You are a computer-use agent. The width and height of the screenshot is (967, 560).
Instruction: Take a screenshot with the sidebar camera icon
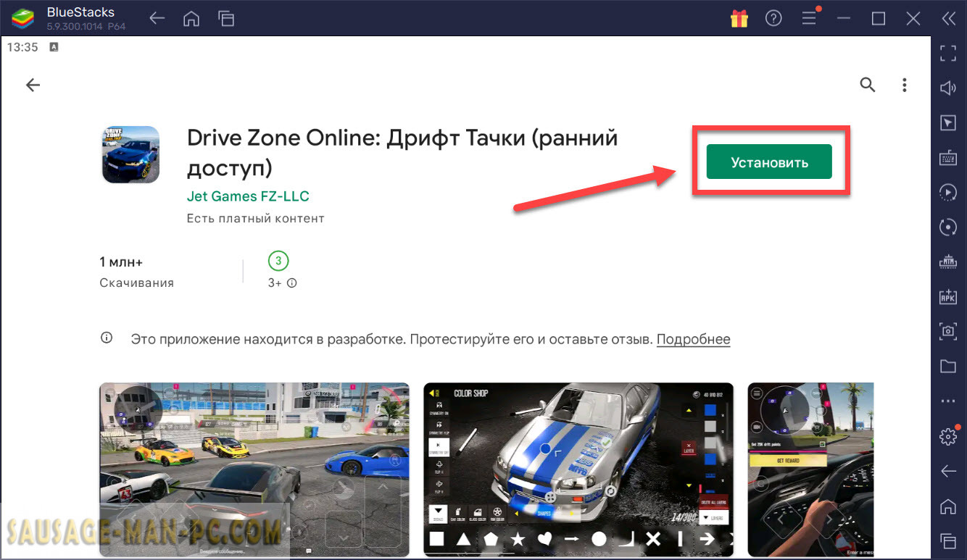[x=948, y=331]
